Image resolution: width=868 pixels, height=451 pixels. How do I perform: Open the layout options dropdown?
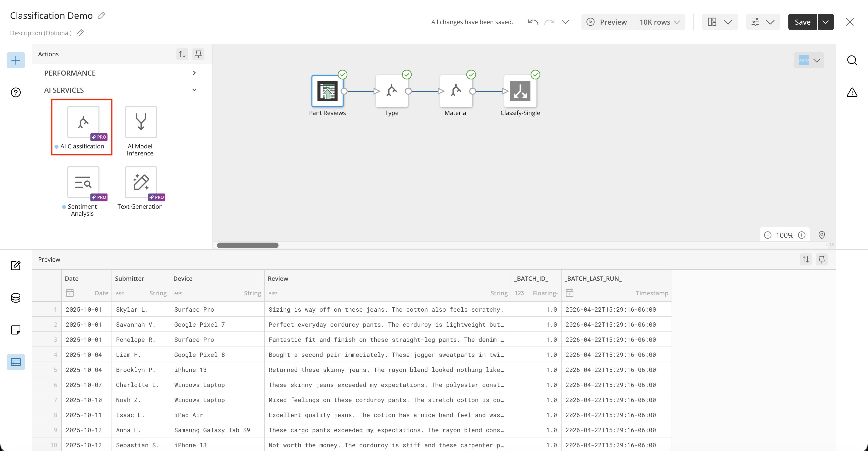click(x=720, y=22)
